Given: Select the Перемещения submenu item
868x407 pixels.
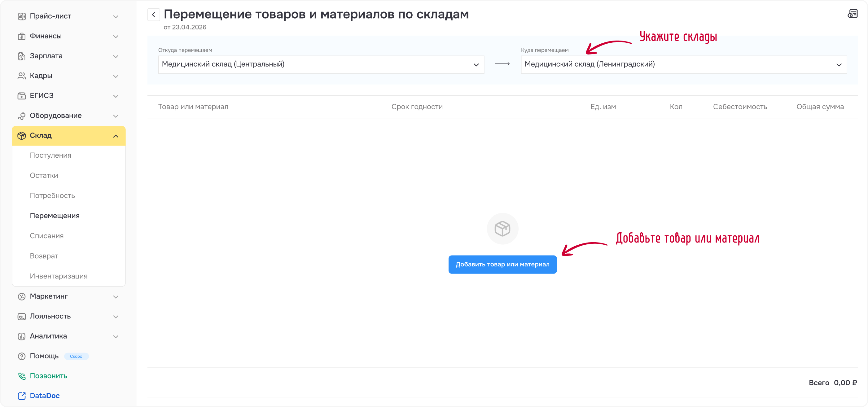Looking at the screenshot, I should click(55, 216).
